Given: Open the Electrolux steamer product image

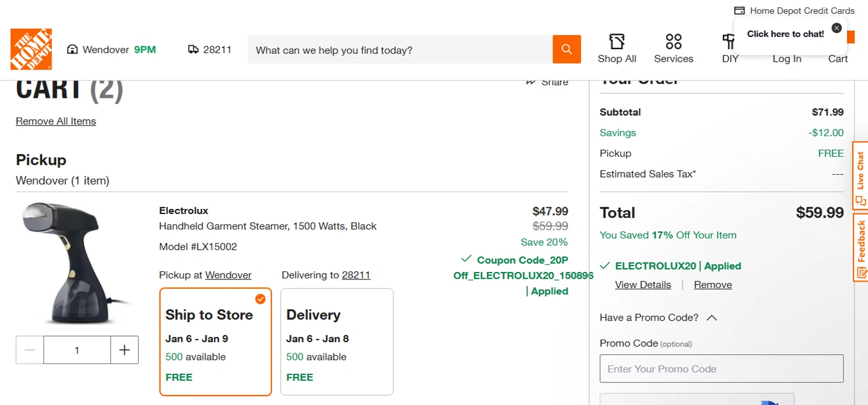Looking at the screenshot, I should coord(75,263).
